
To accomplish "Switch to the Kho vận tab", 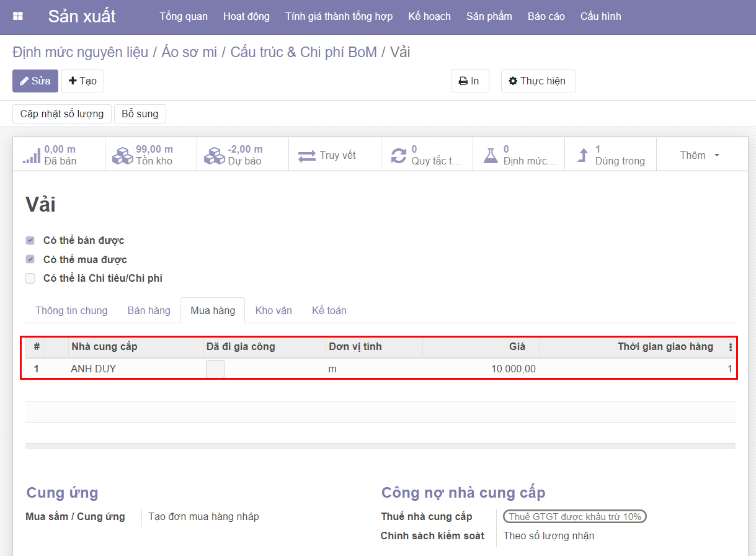I will 273,310.
